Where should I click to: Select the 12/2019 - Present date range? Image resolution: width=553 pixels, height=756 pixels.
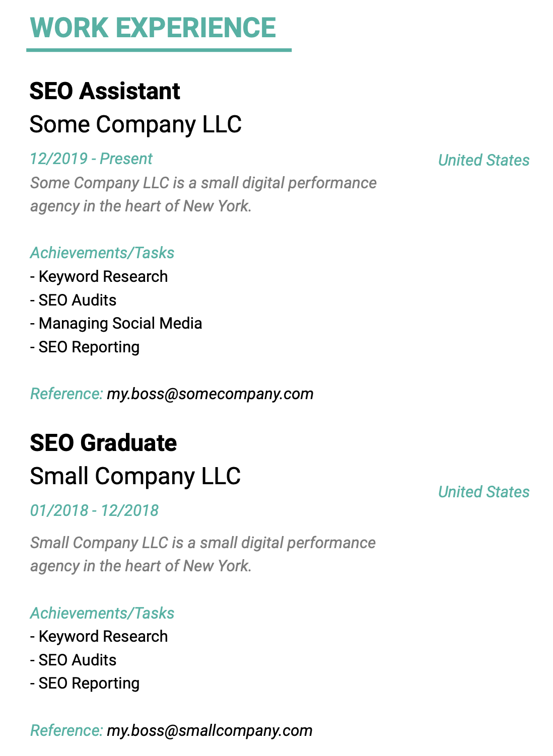tap(91, 159)
